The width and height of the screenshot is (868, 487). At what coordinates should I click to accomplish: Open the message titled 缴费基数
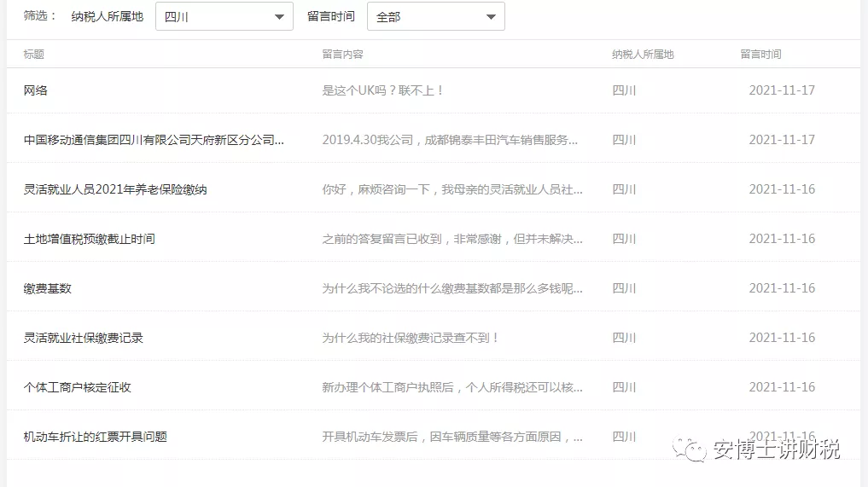coord(48,288)
